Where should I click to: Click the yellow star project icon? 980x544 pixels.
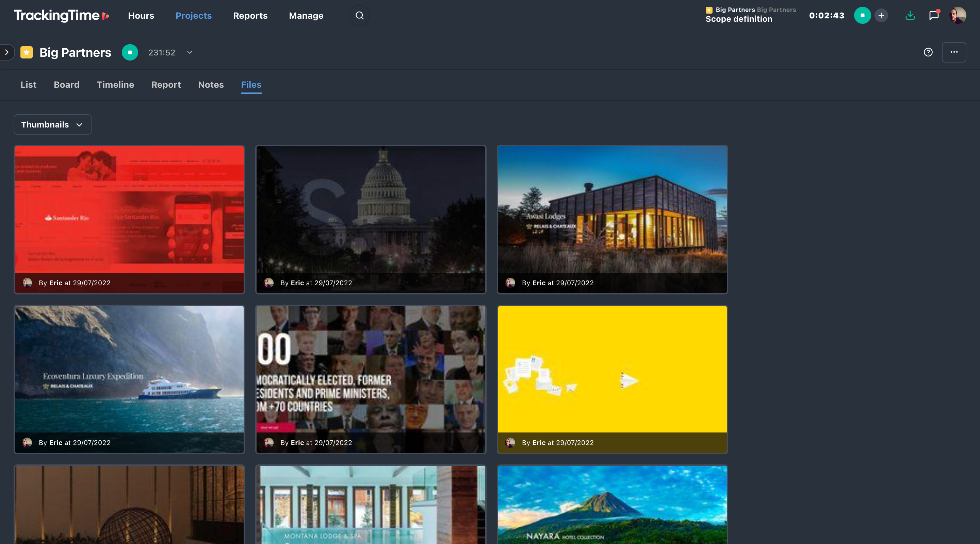[x=26, y=52]
